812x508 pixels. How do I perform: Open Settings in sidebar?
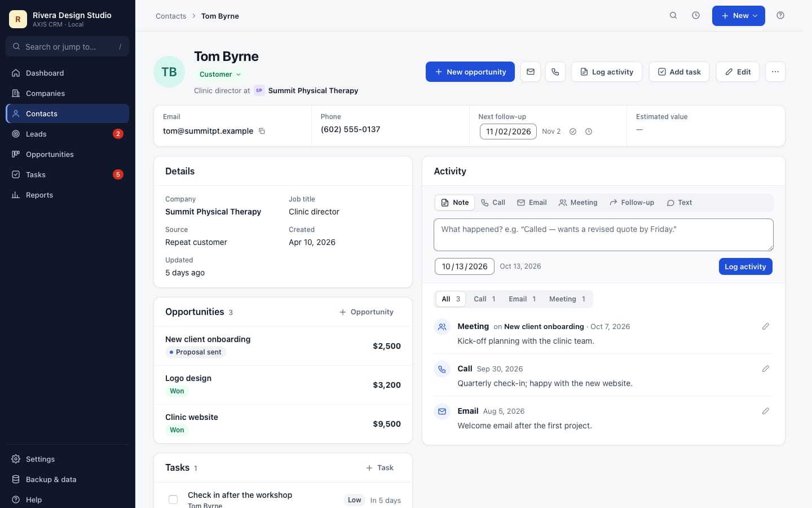coord(67,459)
